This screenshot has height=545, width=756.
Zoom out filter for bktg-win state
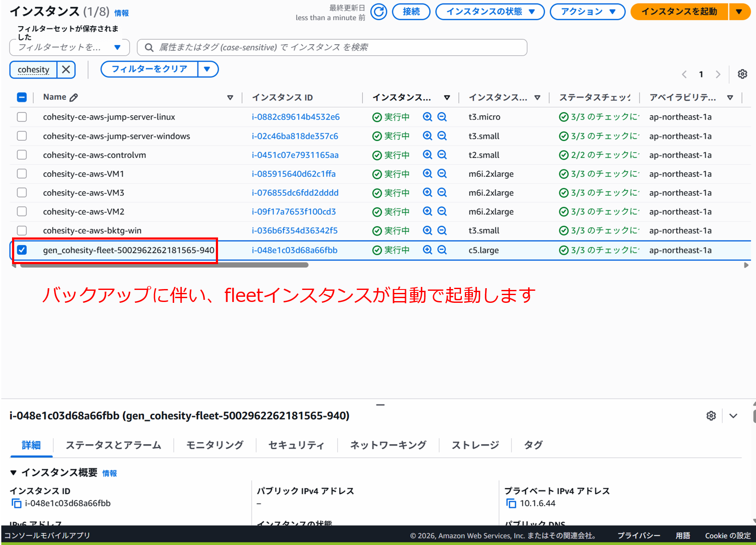(442, 231)
